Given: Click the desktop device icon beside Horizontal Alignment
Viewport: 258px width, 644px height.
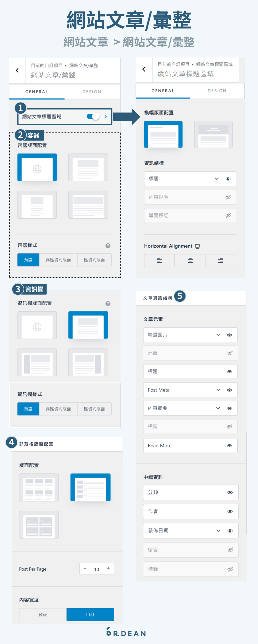Looking at the screenshot, I should (x=197, y=246).
